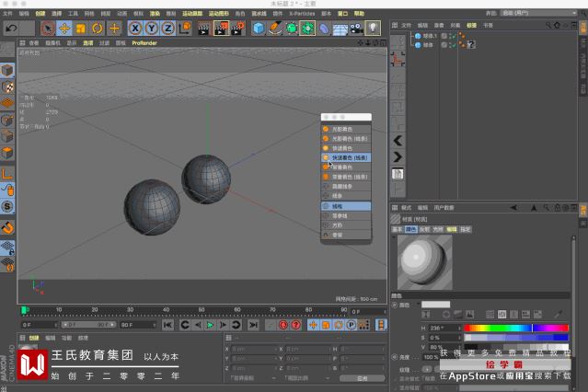Enable the Axis L-shaped tool

(x=7, y=174)
